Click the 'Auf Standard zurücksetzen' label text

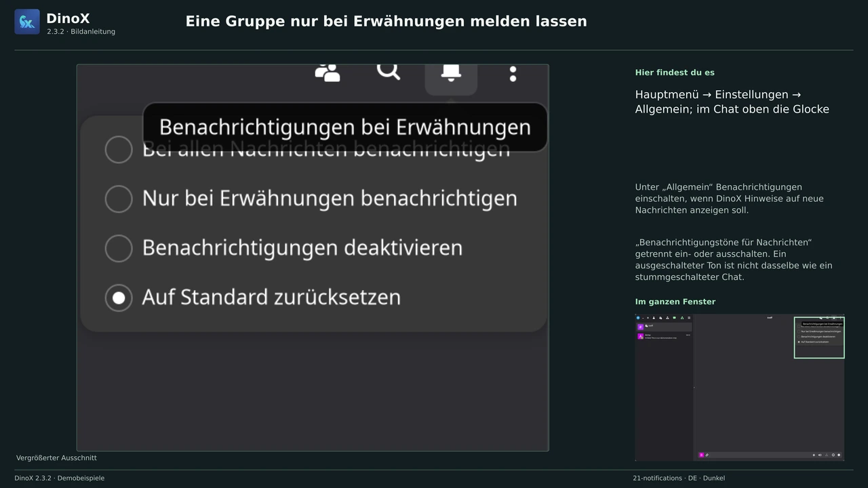tap(271, 298)
